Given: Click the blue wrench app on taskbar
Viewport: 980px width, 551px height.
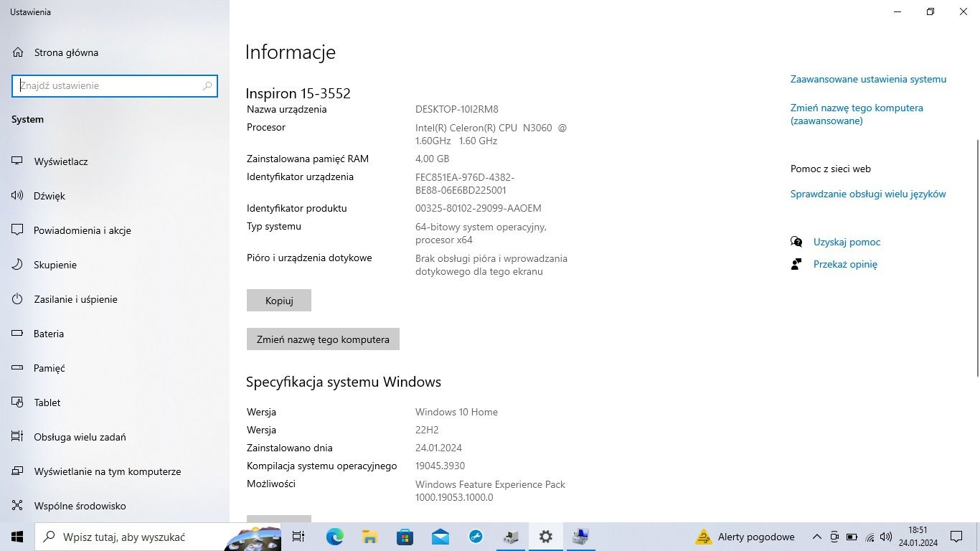Looking at the screenshot, I should pos(475,537).
